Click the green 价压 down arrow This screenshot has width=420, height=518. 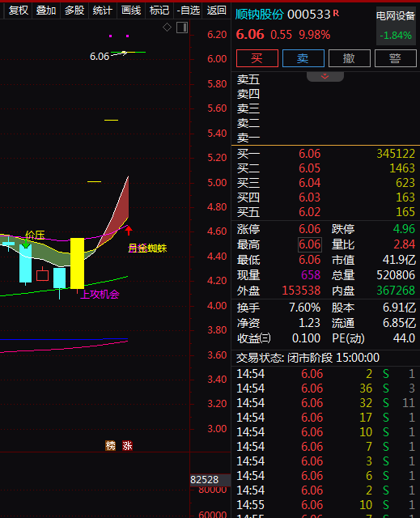[25, 244]
